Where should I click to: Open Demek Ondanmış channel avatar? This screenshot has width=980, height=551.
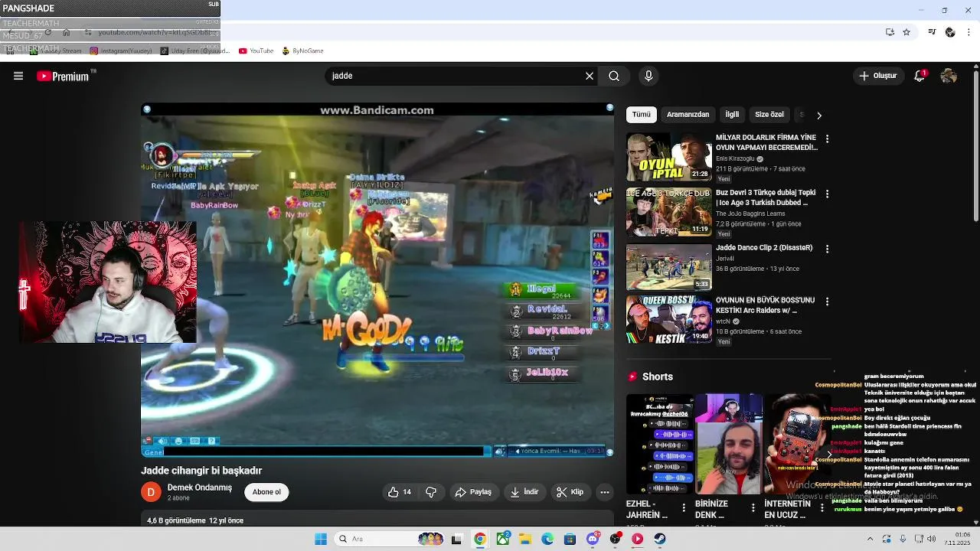[x=151, y=492]
